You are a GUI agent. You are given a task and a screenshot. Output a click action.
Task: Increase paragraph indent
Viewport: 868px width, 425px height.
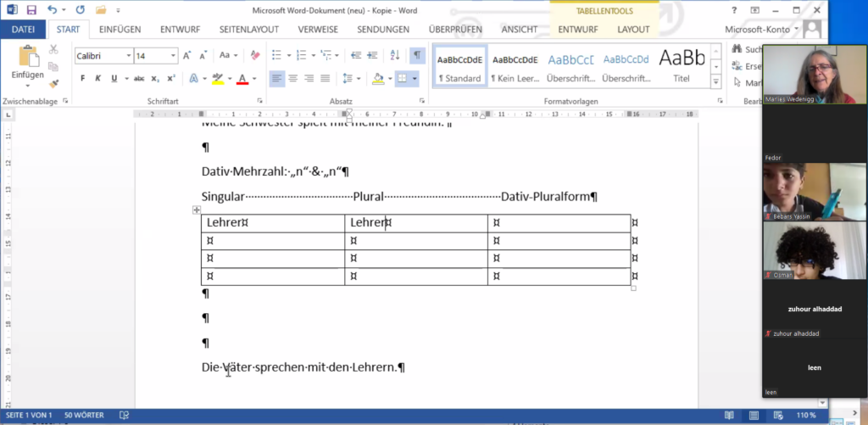pyautogui.click(x=372, y=55)
